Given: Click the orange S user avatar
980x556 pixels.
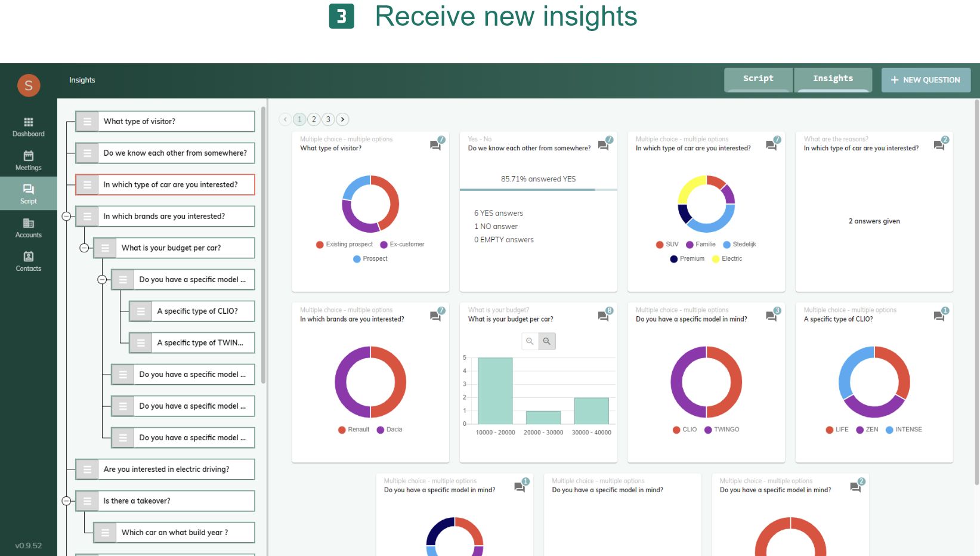Looking at the screenshot, I should pyautogui.click(x=29, y=85).
